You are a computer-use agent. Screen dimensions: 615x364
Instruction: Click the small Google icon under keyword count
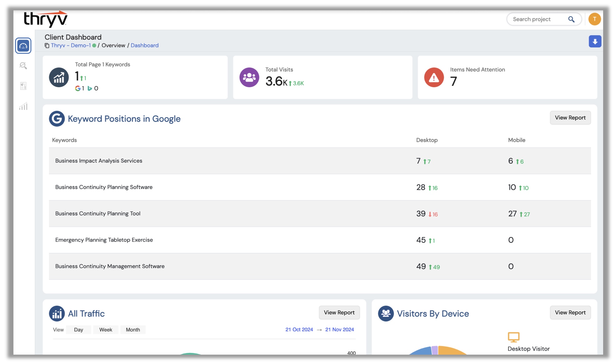(x=78, y=88)
